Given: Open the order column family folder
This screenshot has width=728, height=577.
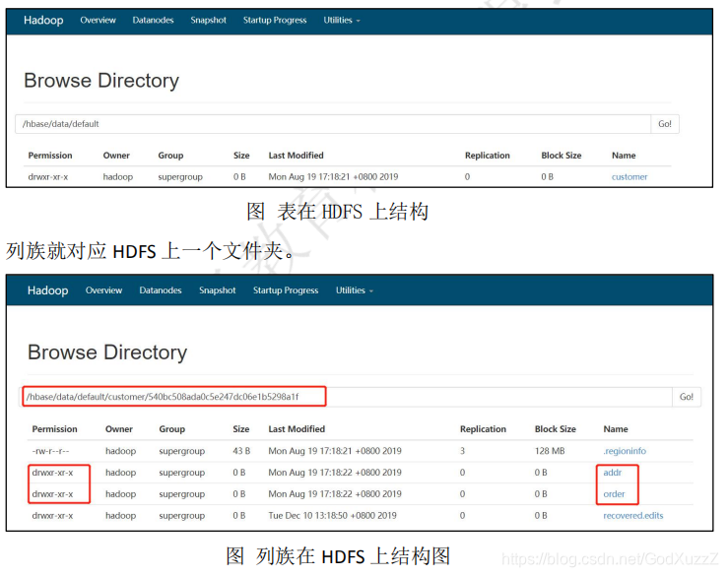Looking at the screenshot, I should click(614, 494).
